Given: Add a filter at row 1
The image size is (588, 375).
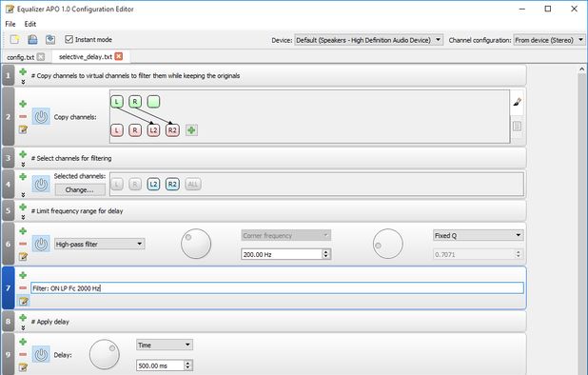Looking at the screenshot, I should pyautogui.click(x=23, y=71).
